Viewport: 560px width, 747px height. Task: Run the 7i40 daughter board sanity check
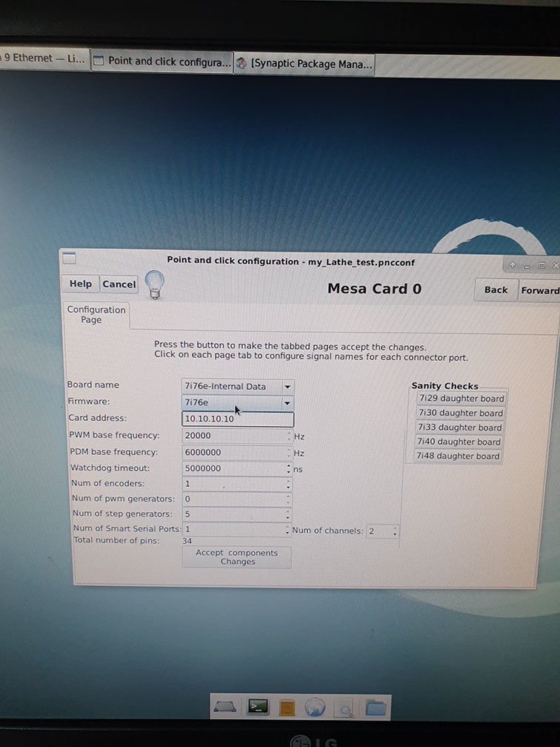[459, 442]
